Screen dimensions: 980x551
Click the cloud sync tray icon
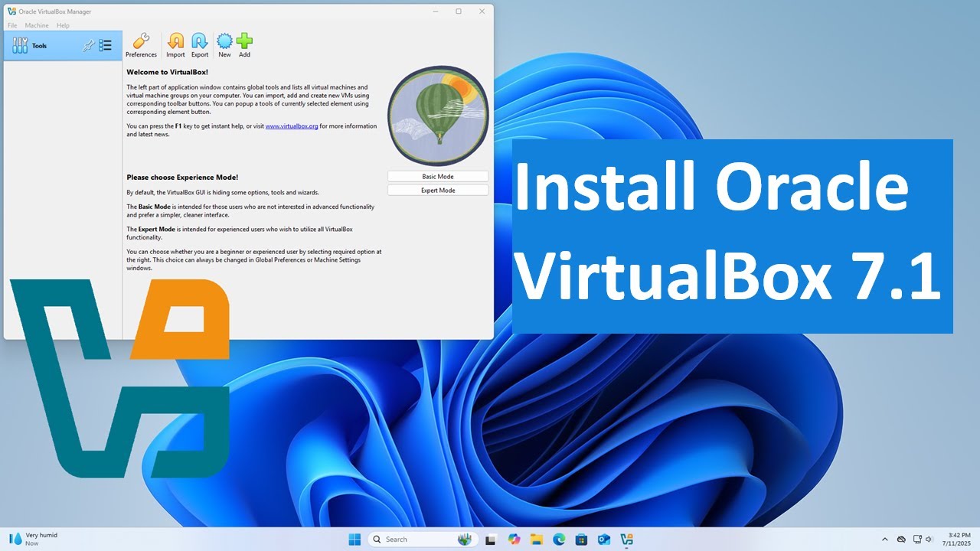point(901,540)
